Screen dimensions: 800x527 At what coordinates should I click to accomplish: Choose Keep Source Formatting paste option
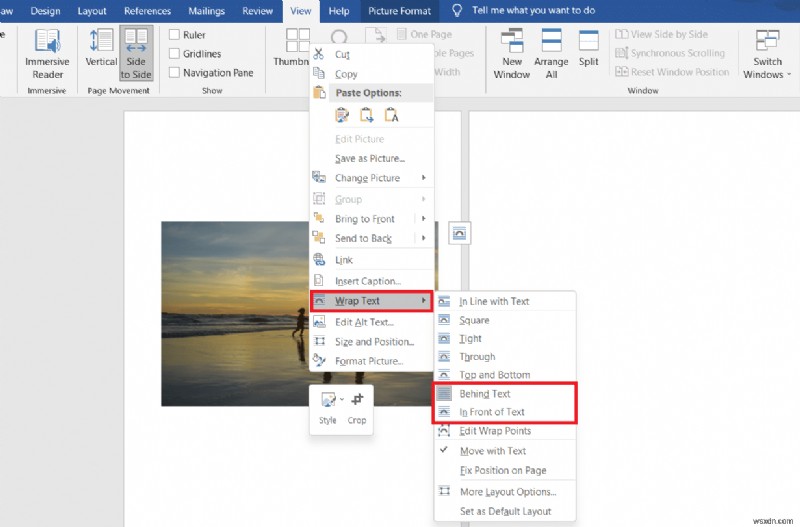(342, 115)
